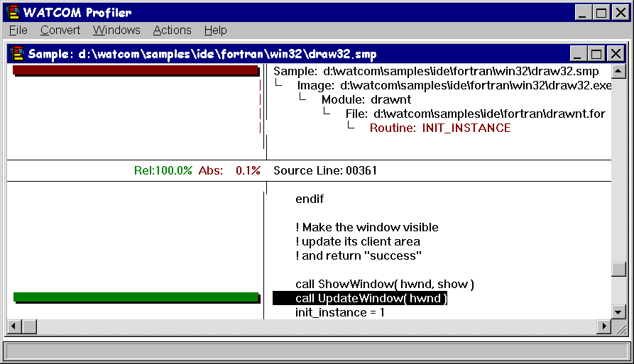Open the Help menu

215,30
